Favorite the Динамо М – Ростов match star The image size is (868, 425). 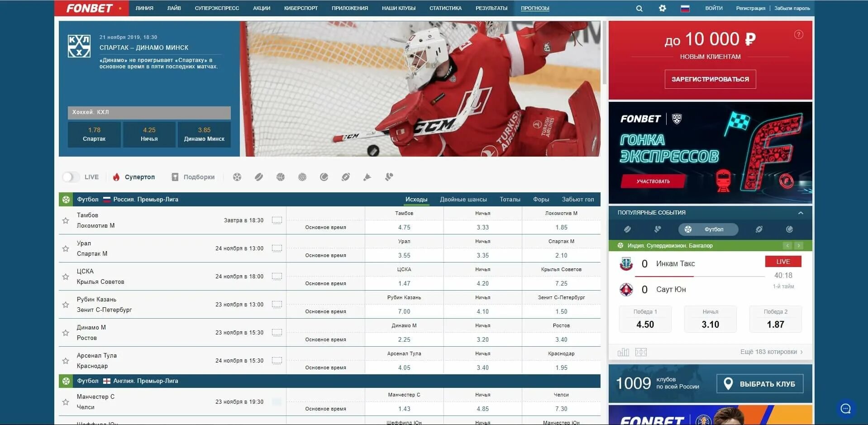66,333
